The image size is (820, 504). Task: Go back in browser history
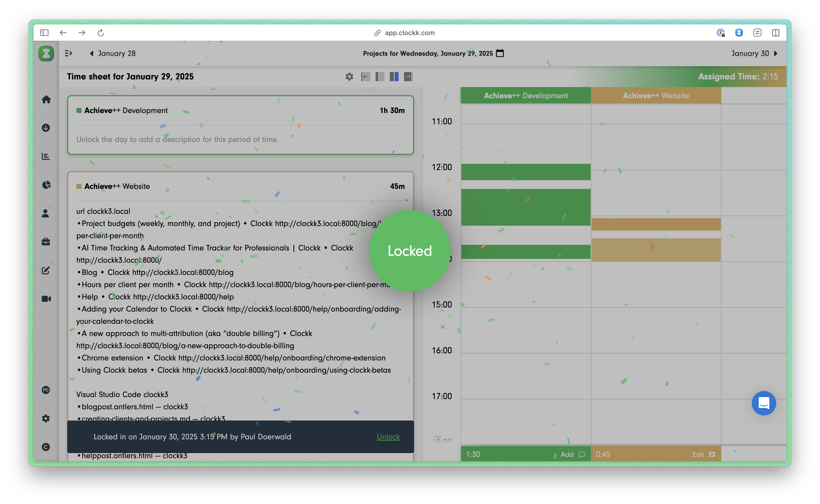(x=63, y=33)
